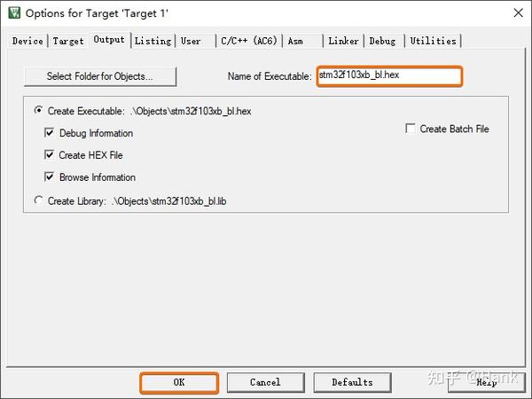Click the Keil uVision icon in title bar
532x399 pixels.
point(14,13)
